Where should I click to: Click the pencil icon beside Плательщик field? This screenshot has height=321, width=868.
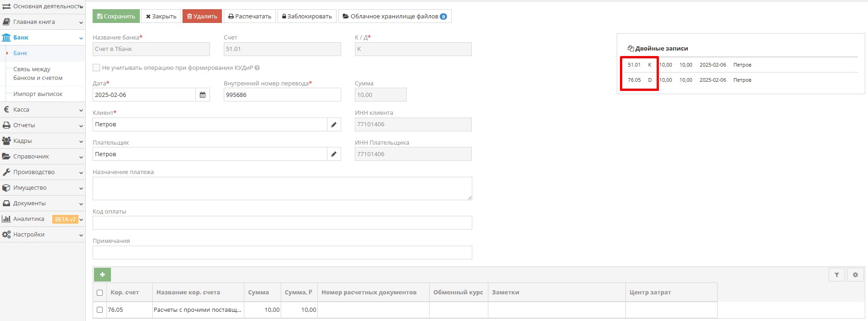pyautogui.click(x=334, y=154)
